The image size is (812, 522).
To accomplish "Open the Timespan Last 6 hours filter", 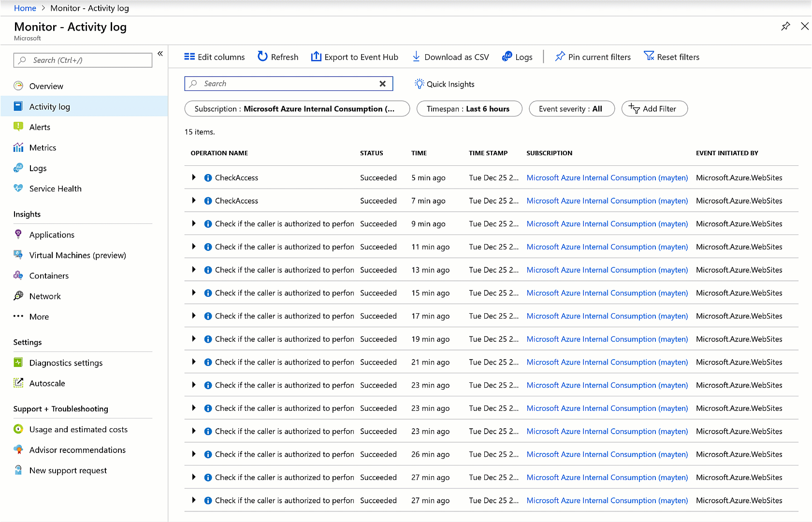I will tap(469, 109).
